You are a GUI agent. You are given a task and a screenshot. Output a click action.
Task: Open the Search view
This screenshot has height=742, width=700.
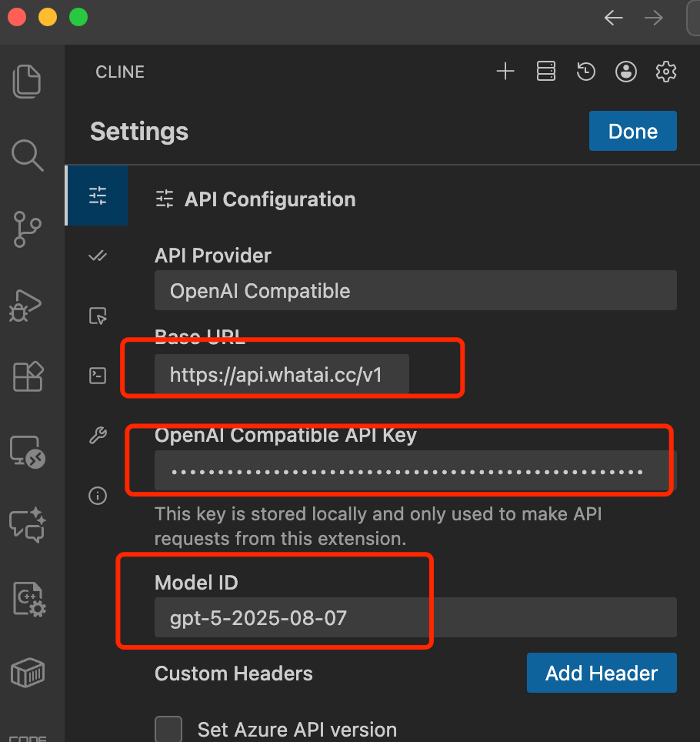27,155
